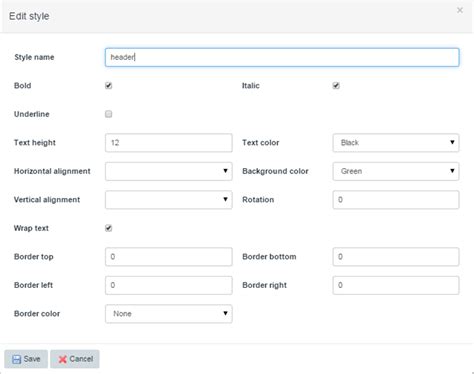
Task: Click the Rotation input field
Action: point(396,200)
